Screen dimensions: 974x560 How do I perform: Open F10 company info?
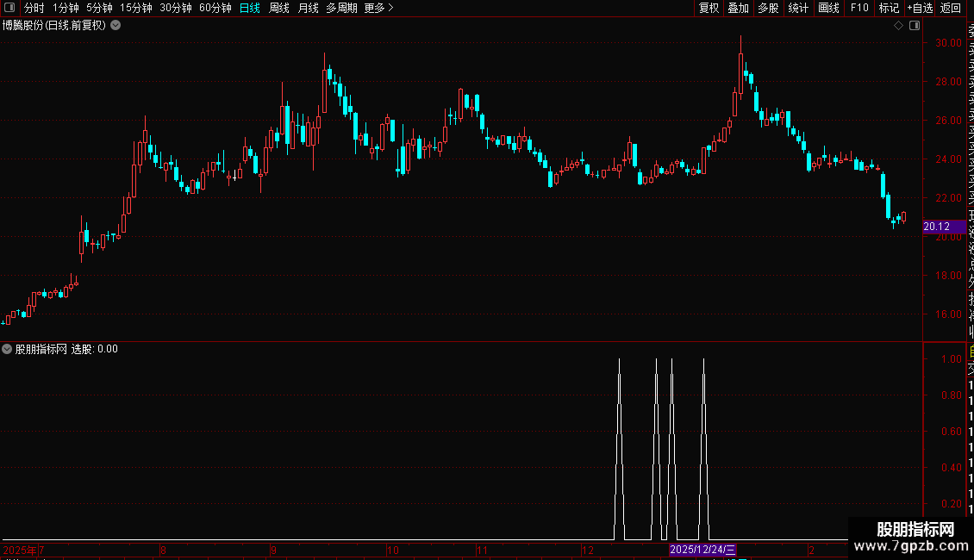tap(859, 8)
